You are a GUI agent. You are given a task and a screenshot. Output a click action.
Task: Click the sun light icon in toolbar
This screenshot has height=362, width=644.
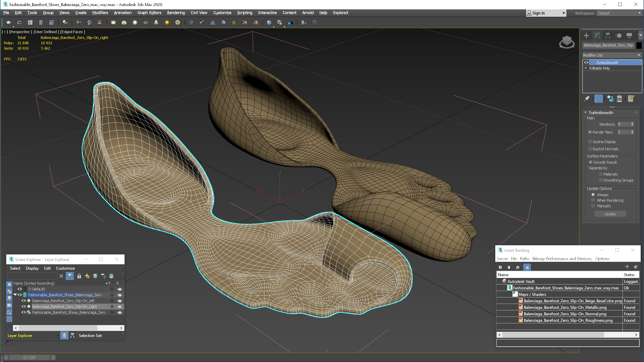167,23
